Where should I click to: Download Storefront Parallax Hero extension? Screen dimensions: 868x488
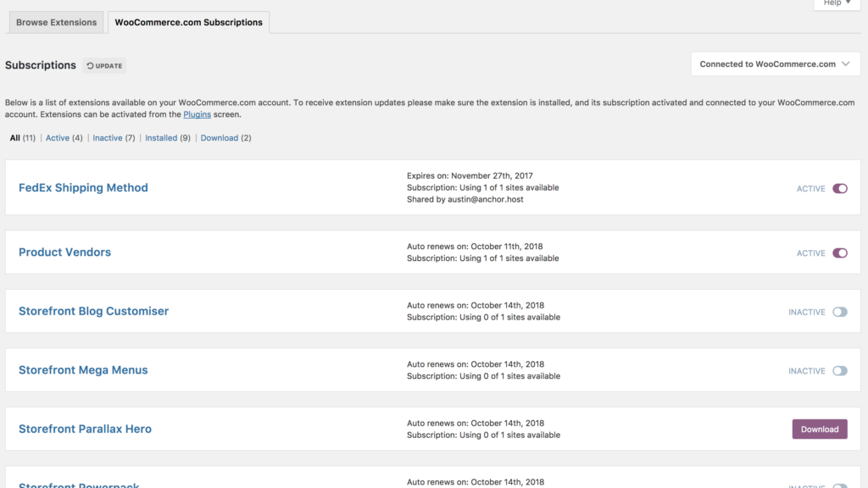819,430
